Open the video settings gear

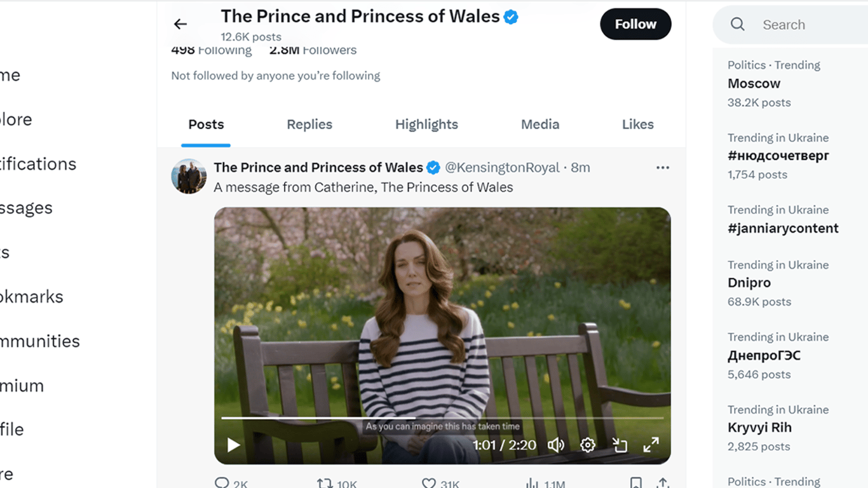[587, 445]
